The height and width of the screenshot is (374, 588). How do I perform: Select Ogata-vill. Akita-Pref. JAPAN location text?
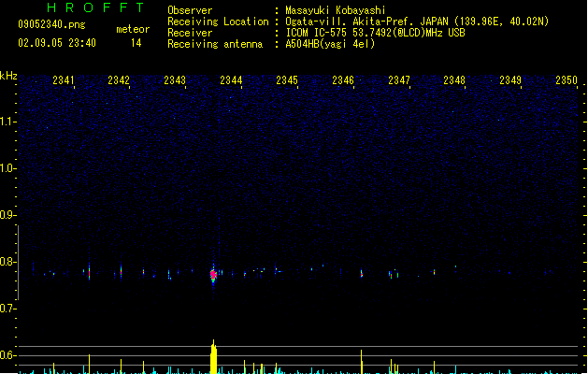(x=417, y=22)
